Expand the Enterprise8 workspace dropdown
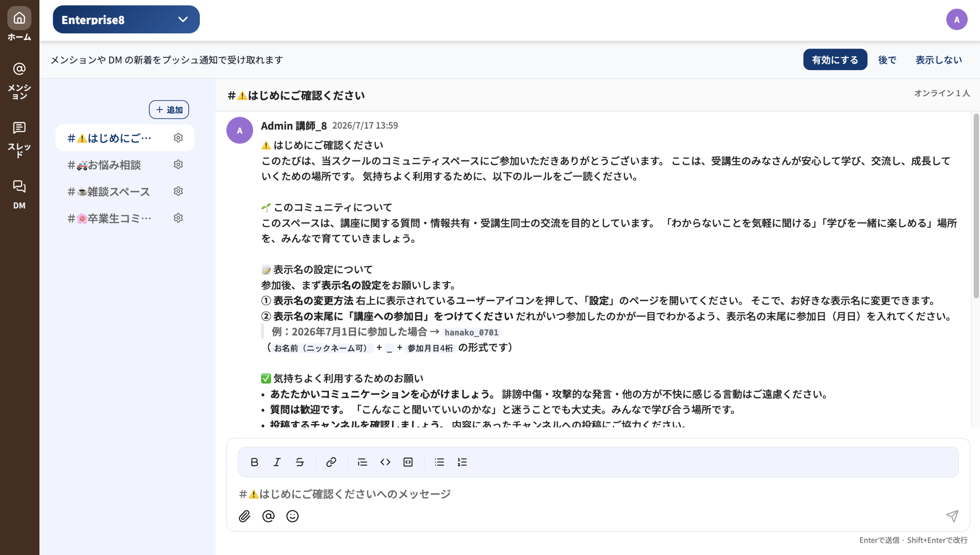This screenshot has height=555, width=980. (126, 20)
